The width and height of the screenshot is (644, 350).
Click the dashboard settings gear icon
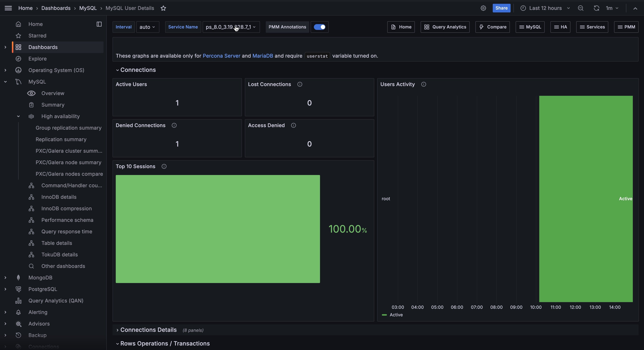(483, 8)
